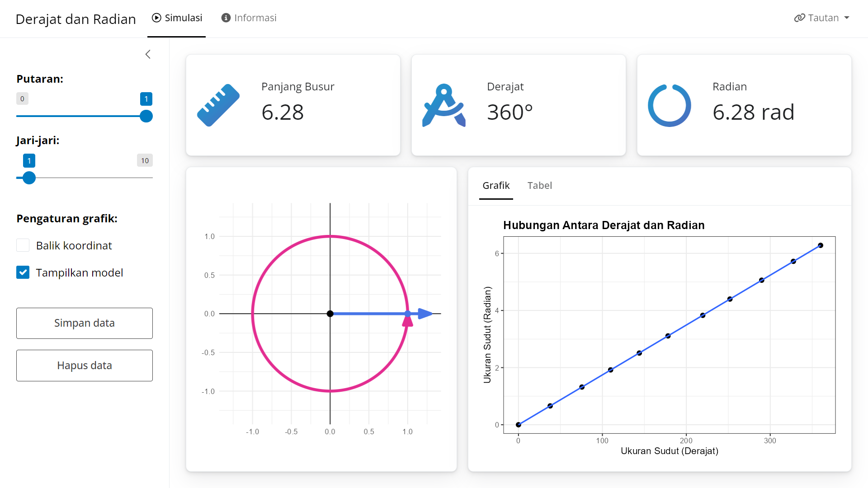The image size is (868, 488).
Task: Click the info icon beside Informasi
Action: pos(226,18)
